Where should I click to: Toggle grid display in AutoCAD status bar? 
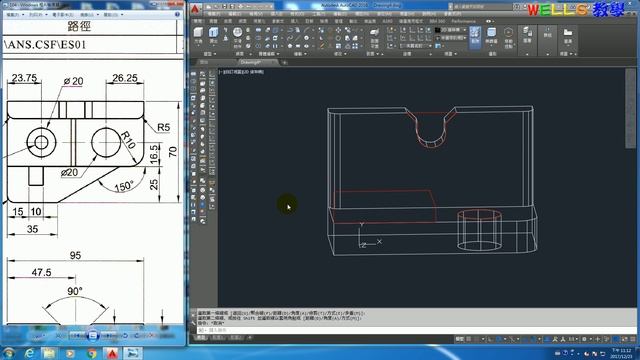point(469,339)
